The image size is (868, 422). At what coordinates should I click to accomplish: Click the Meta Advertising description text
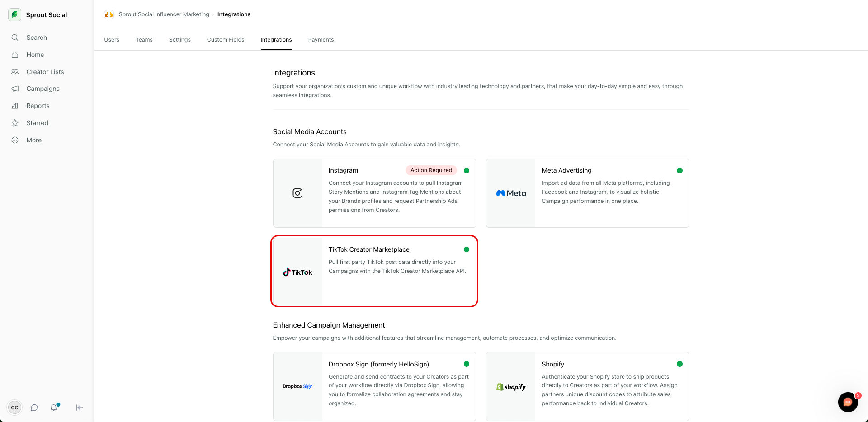coord(606,192)
